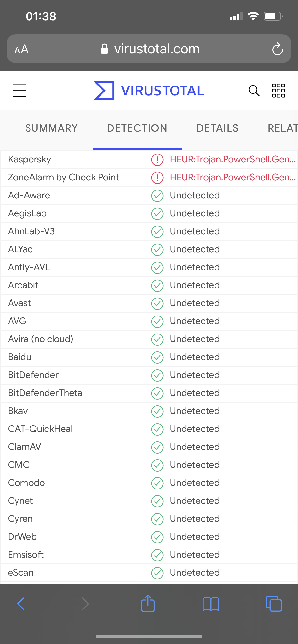
Task: Switch to the SUMMARY tab
Action: 52,128
